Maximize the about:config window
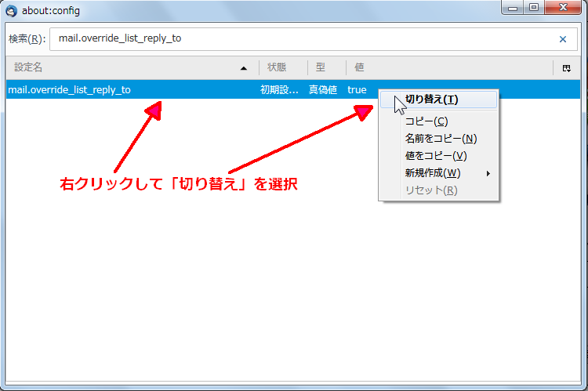Screen dimensions: 588x391 [534, 10]
